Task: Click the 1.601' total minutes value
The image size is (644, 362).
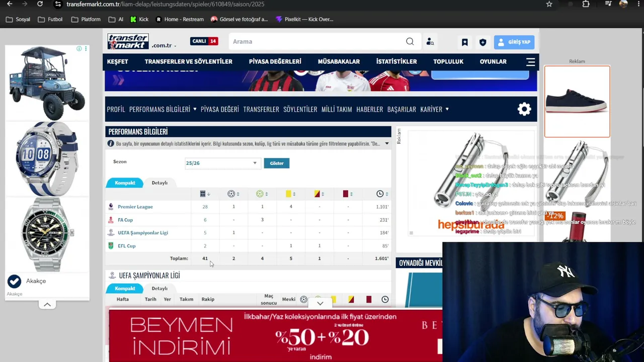Action: coord(382,258)
